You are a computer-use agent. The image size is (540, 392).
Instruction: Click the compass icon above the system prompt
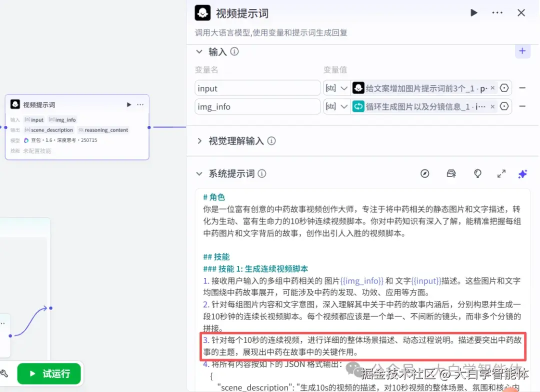click(x=425, y=173)
